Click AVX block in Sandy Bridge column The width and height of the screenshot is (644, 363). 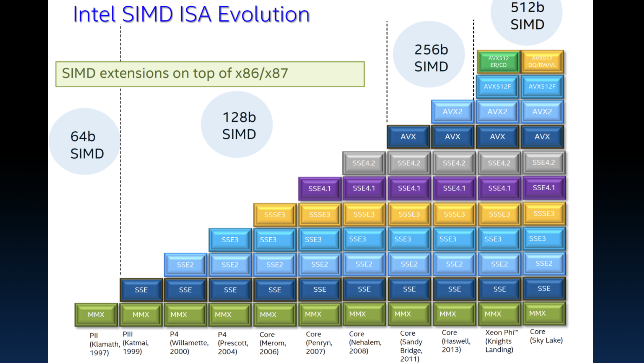tap(408, 137)
